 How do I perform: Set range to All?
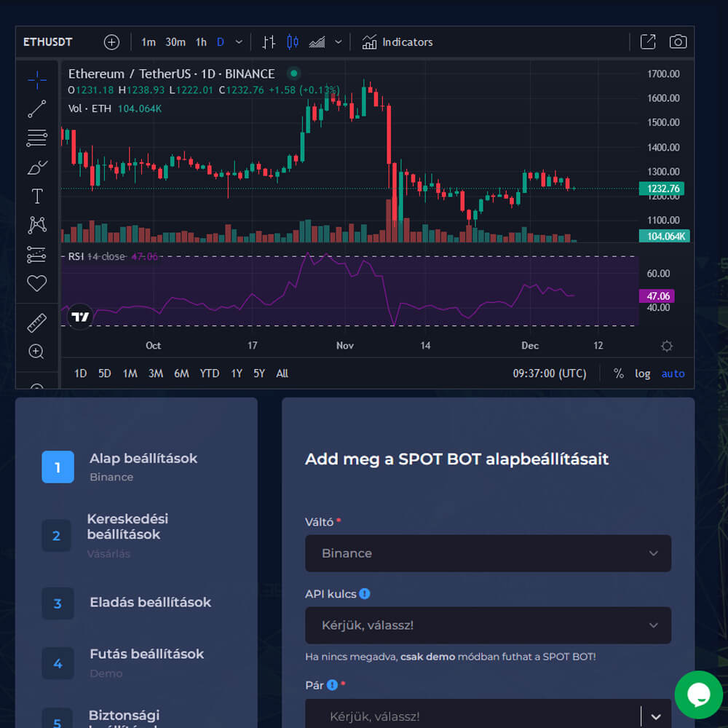(282, 373)
